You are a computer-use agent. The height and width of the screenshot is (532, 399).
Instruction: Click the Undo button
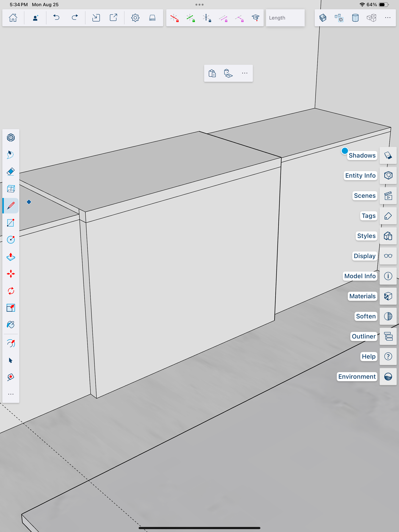pos(56,18)
